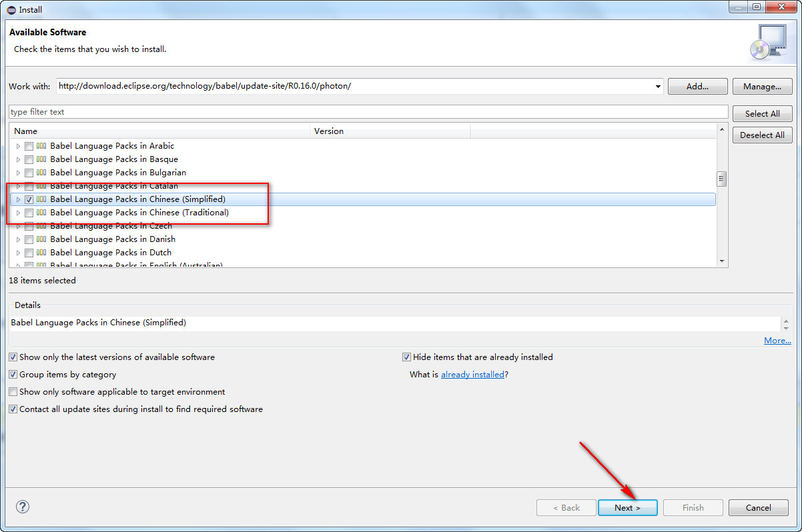802x532 pixels.
Task: Expand the Danish language packs tree node
Action: click(18, 239)
